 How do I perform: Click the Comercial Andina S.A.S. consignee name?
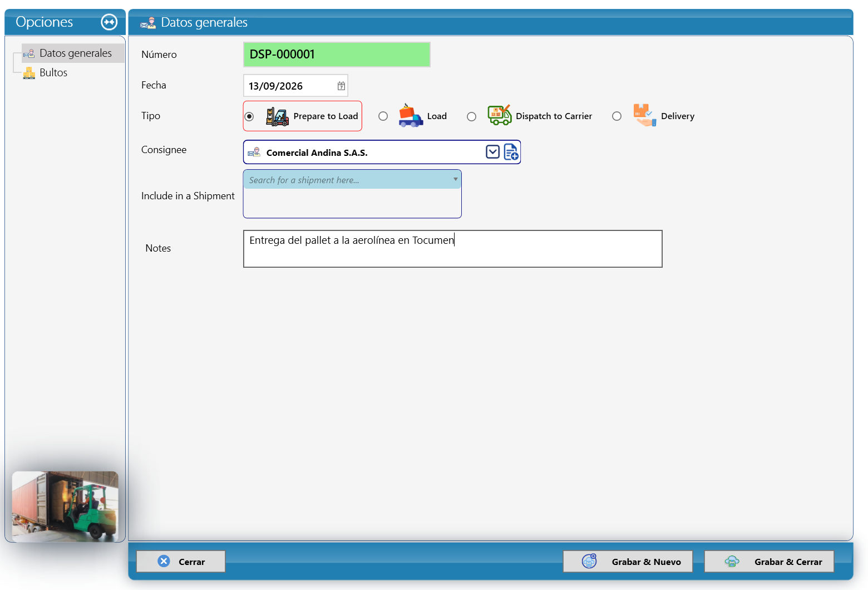(x=317, y=153)
